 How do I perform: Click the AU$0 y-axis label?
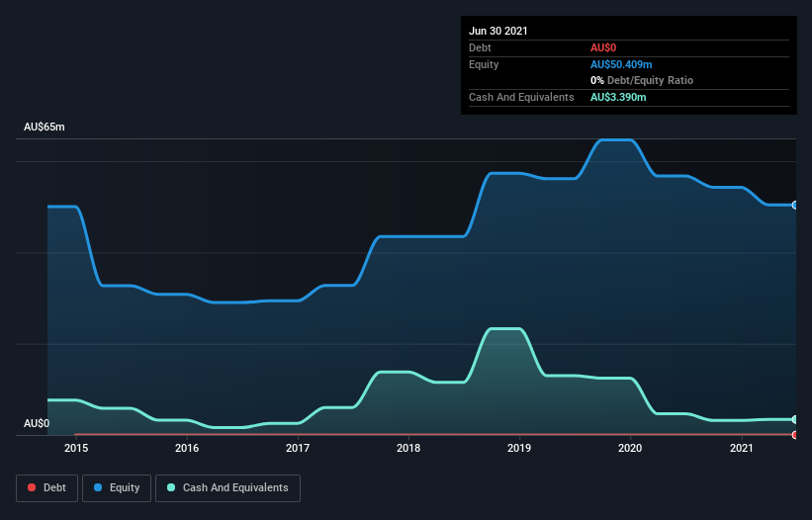(37, 423)
